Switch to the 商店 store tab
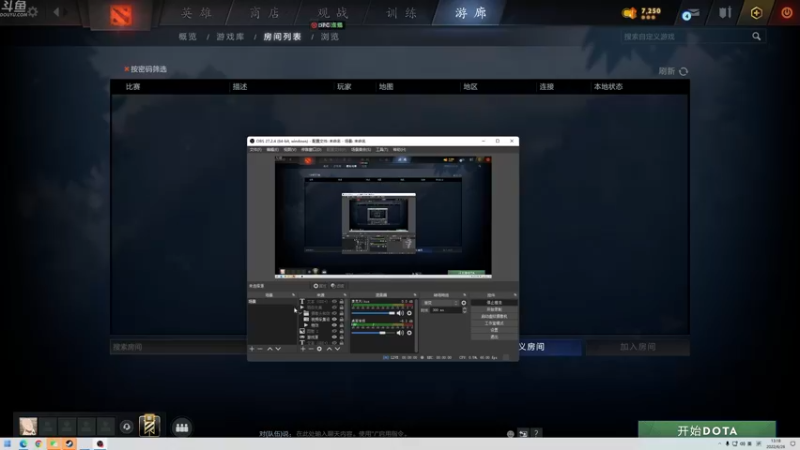This screenshot has height=450, width=800. [265, 13]
